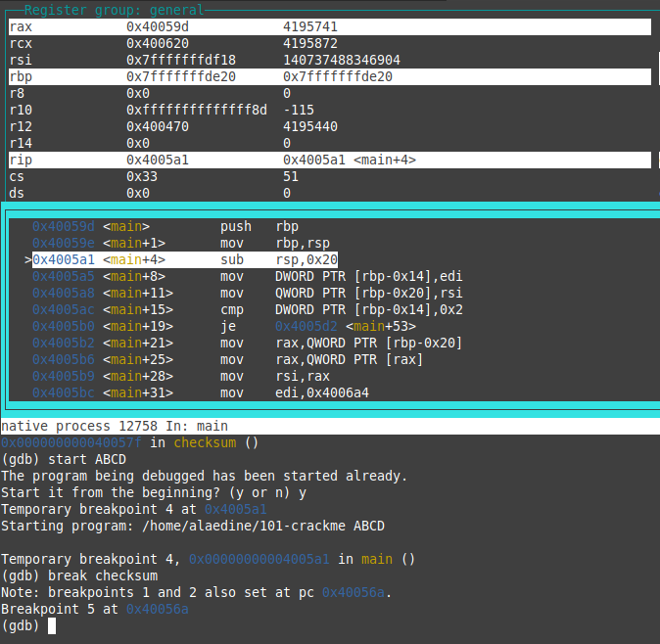Place cursor at the empty gdb prompt
The height and width of the screenshot is (644, 660).
click(51, 625)
